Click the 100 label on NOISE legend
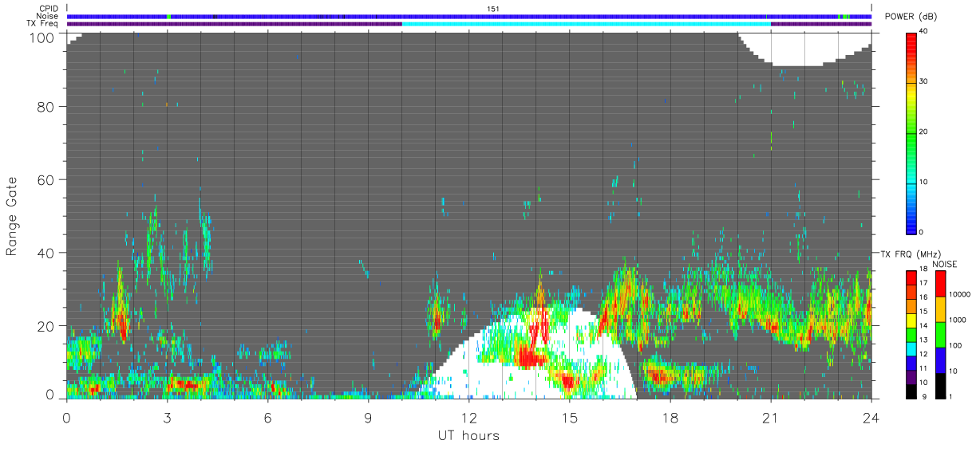Image resolution: width=980 pixels, height=452 pixels. [x=954, y=345]
